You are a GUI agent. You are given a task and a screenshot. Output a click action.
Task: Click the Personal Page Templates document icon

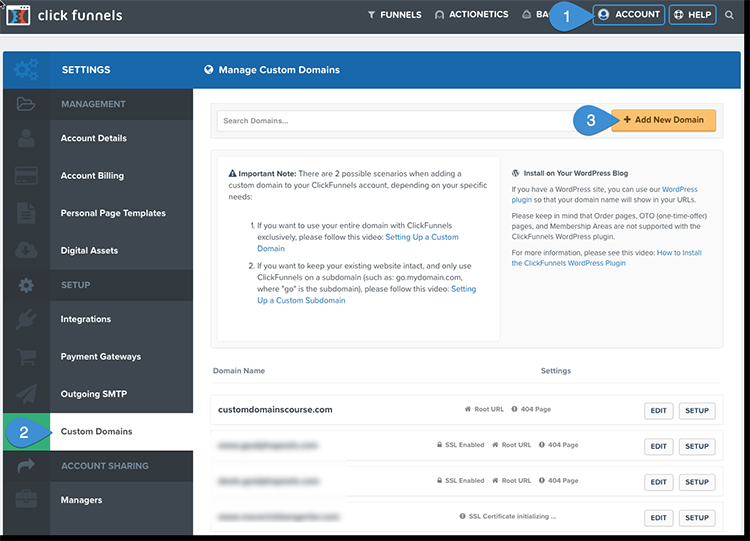(x=26, y=213)
